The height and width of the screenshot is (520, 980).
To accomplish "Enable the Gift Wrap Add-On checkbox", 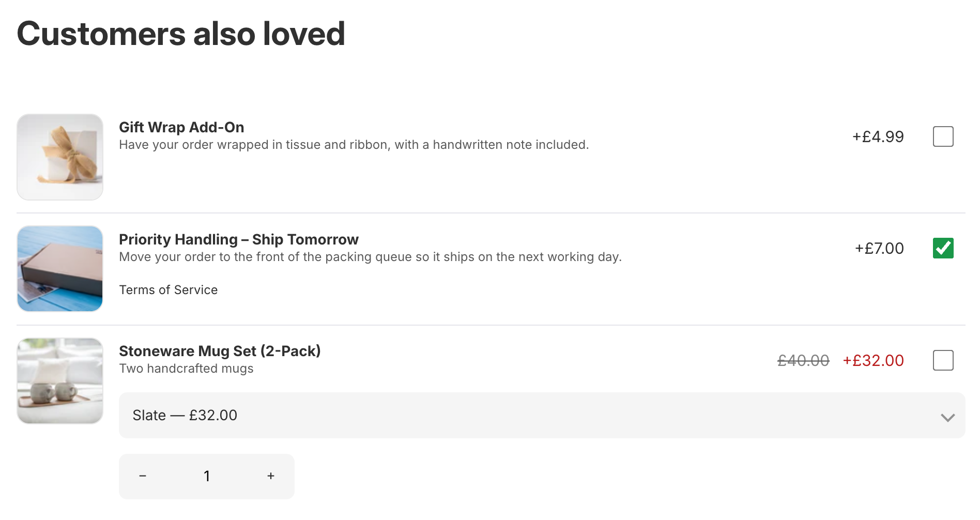I will (943, 136).
